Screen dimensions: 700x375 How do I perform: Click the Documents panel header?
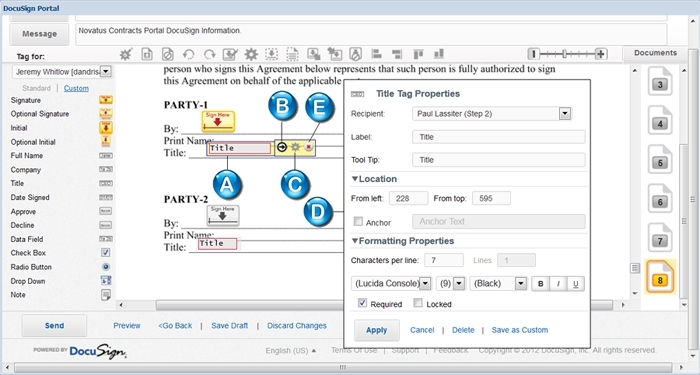655,53
